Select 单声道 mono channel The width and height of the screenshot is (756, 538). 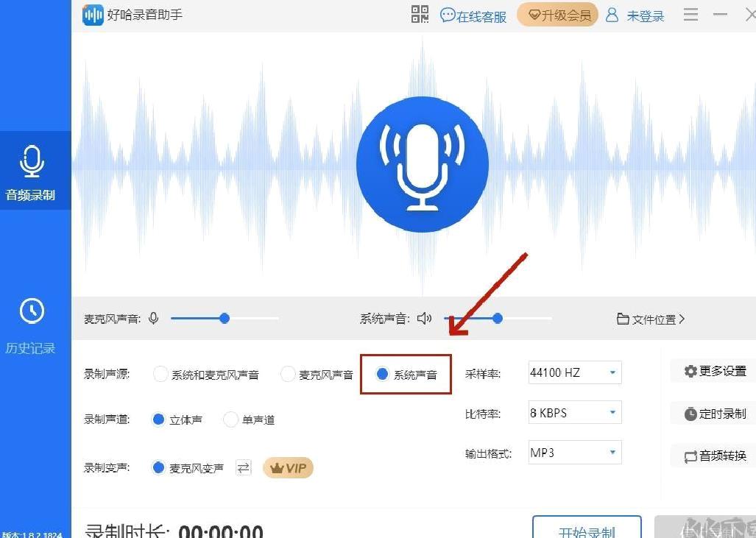click(x=250, y=420)
